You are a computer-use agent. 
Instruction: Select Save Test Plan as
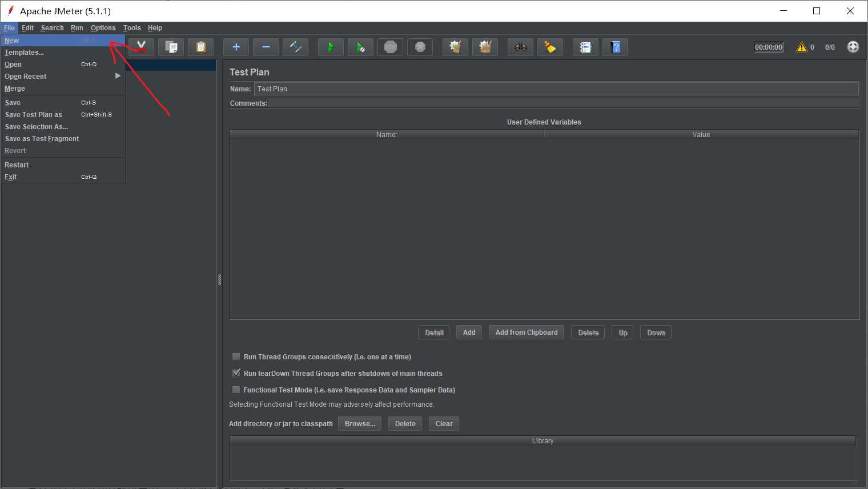click(x=63, y=115)
